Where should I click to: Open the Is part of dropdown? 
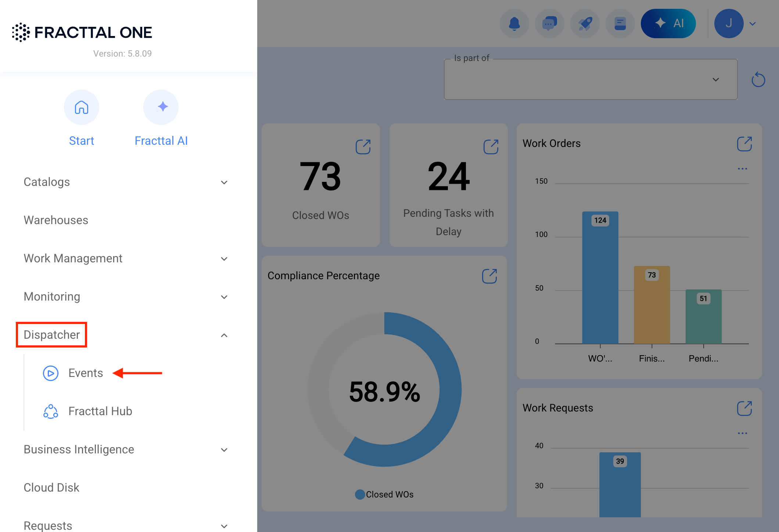pyautogui.click(x=591, y=79)
